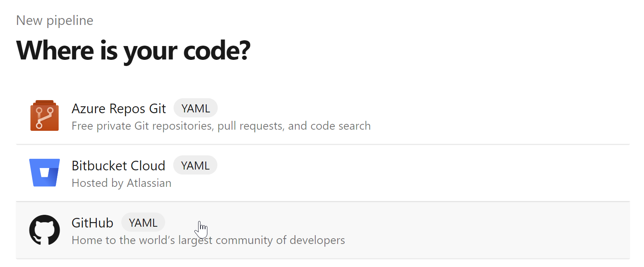Screen dimensions: 644x267
Task: Select the YAML label next to GitHub
Action: click(143, 222)
